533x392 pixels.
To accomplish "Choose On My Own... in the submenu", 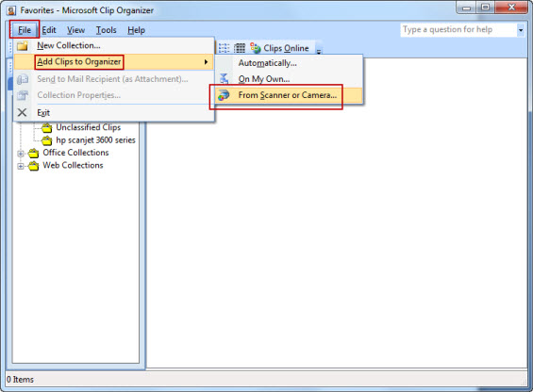I will click(289, 79).
